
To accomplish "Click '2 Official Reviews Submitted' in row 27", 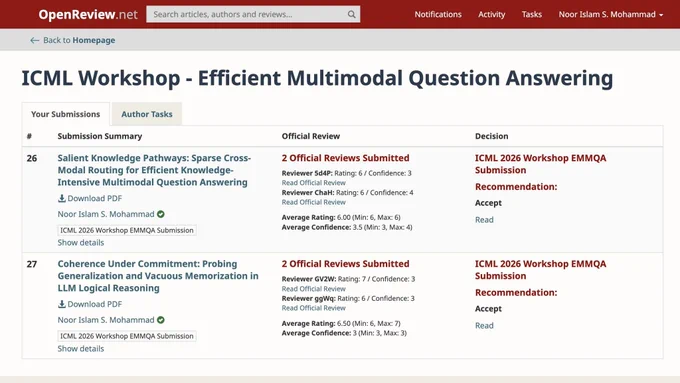I will tap(345, 264).
